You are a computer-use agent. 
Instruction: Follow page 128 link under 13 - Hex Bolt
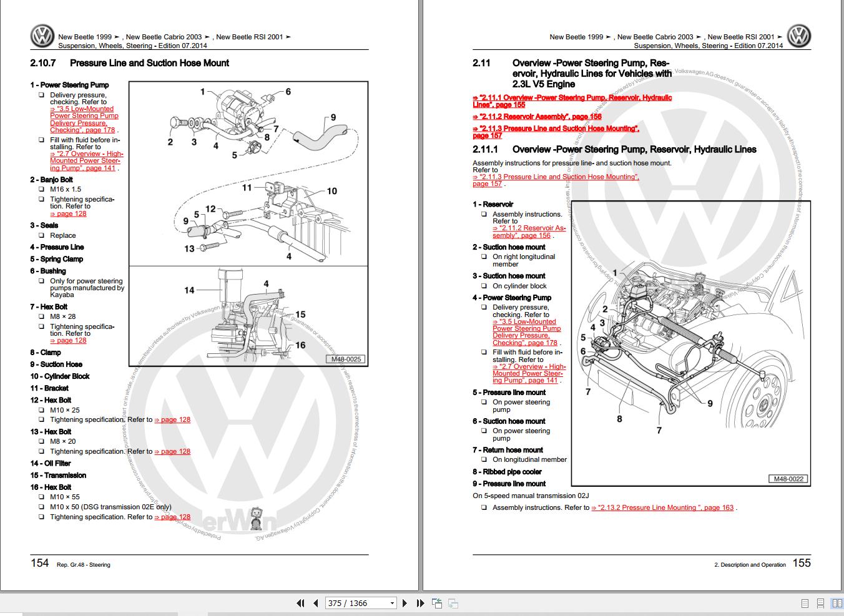(172, 451)
